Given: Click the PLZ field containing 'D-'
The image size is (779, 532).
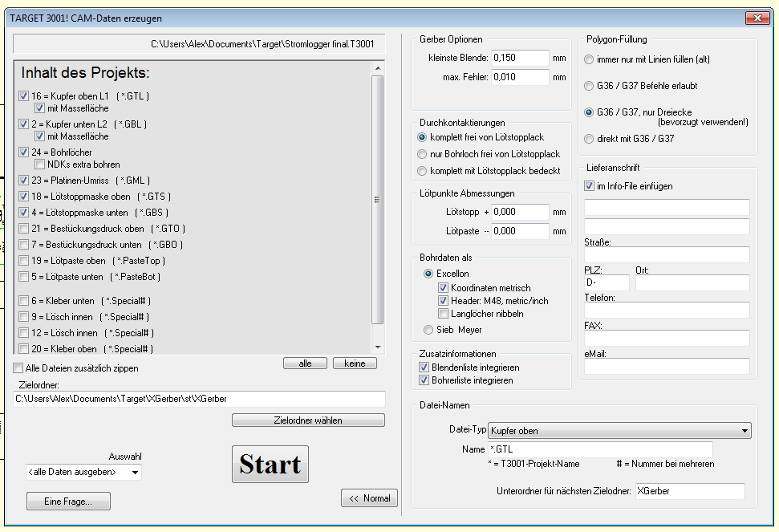Looking at the screenshot, I should (607, 282).
